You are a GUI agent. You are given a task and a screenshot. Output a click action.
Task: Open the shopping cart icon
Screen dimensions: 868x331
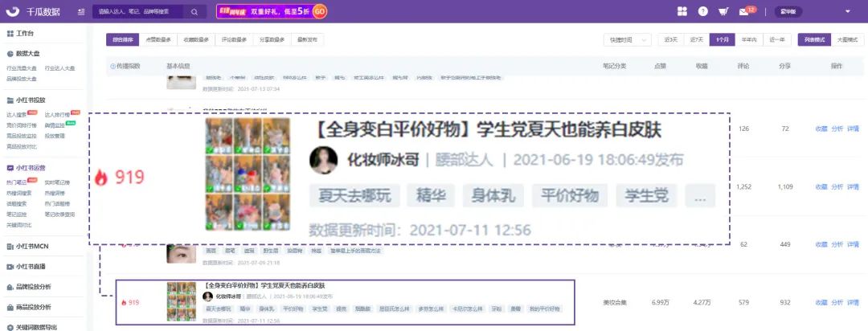coord(723,11)
